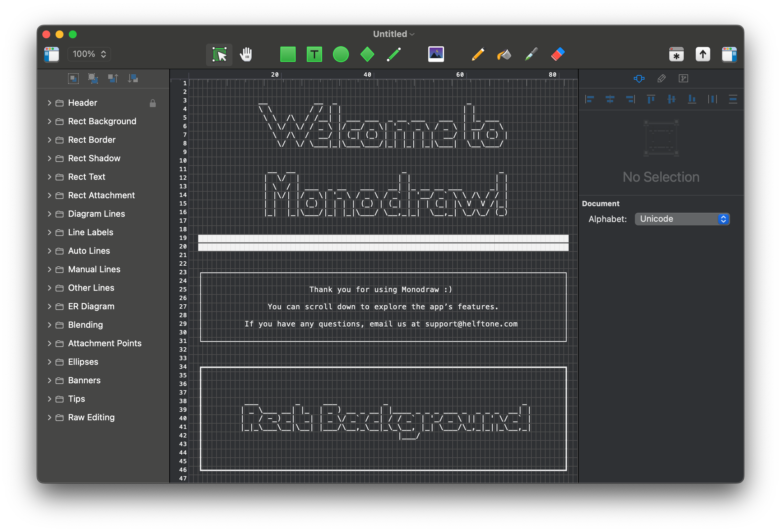Open the third inspector tab icon
Screen dimensions: 781x532
[x=683, y=79]
